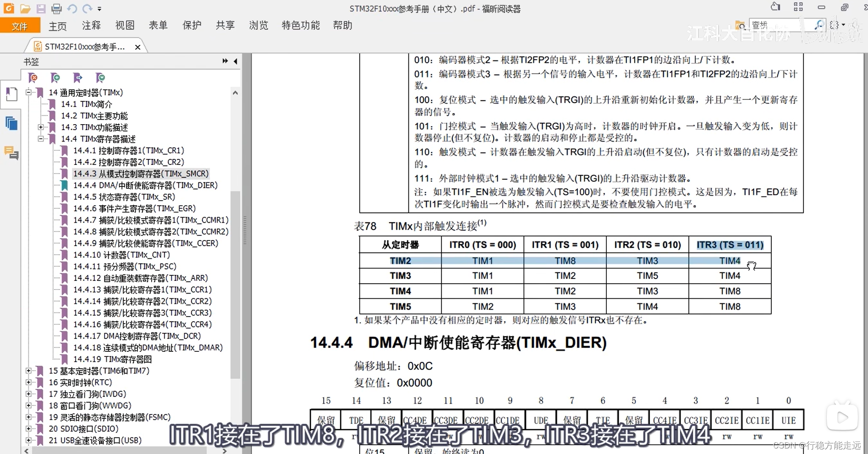Click the bookmark panel vertical scrollbar
868x454 pixels.
tap(235, 284)
